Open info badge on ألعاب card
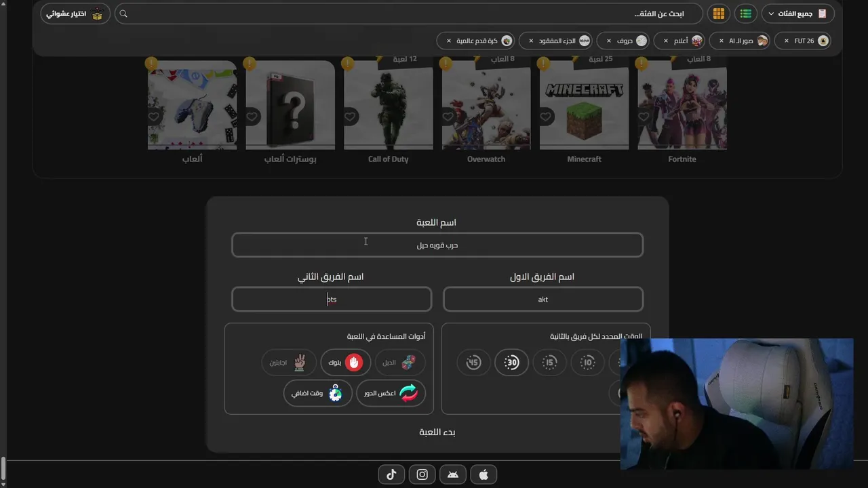The image size is (868, 488). click(152, 64)
